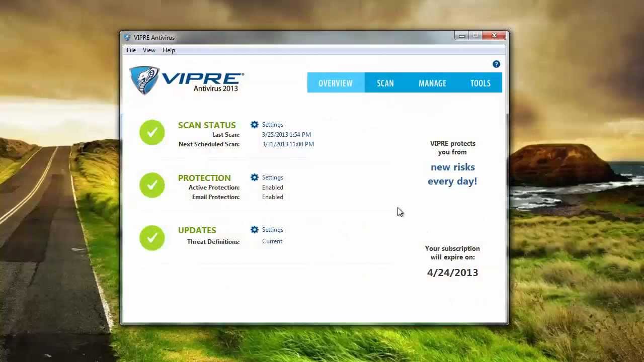Click the Scan Status settings gear icon
The width and height of the screenshot is (644, 362).
coord(255,125)
